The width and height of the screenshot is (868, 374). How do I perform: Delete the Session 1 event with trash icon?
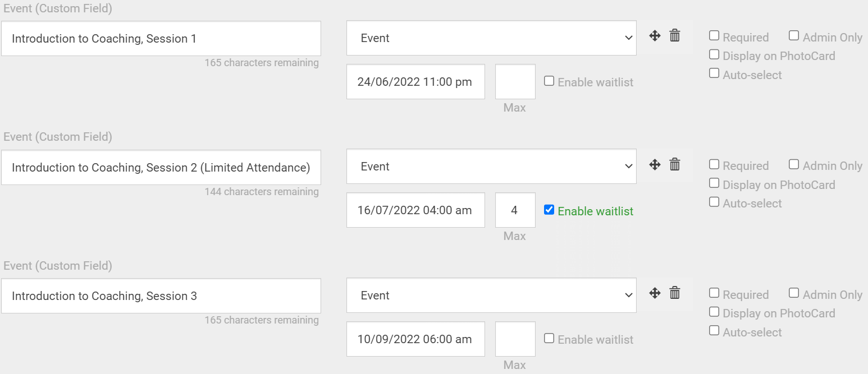(x=675, y=36)
